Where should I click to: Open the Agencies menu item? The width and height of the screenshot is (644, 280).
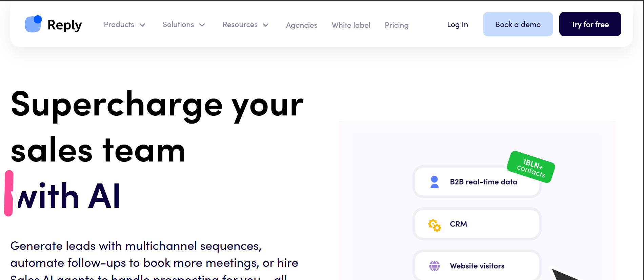[301, 25]
